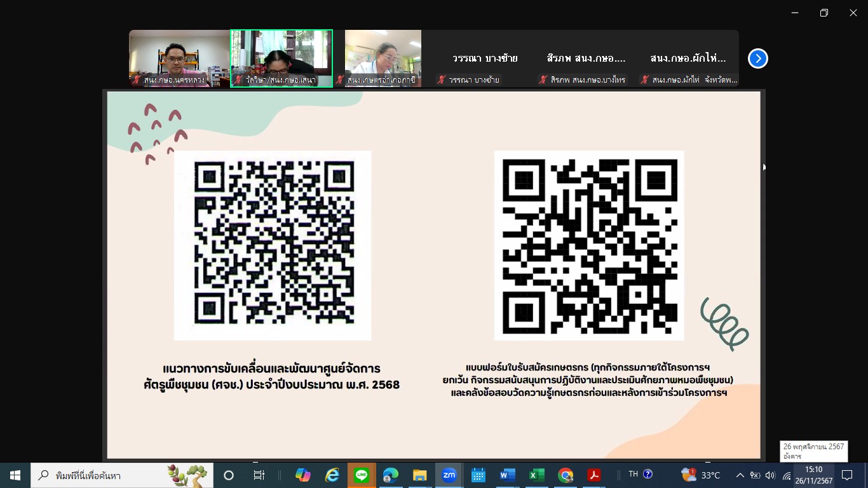The image size is (868, 488).
Task: Open Cortana circle icon on taskbar
Action: [x=229, y=475]
